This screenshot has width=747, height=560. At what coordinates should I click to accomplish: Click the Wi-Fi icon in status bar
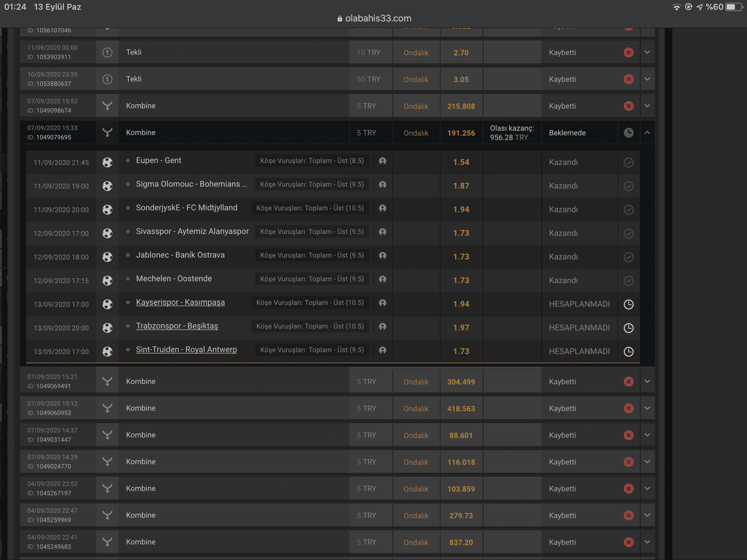676,7
